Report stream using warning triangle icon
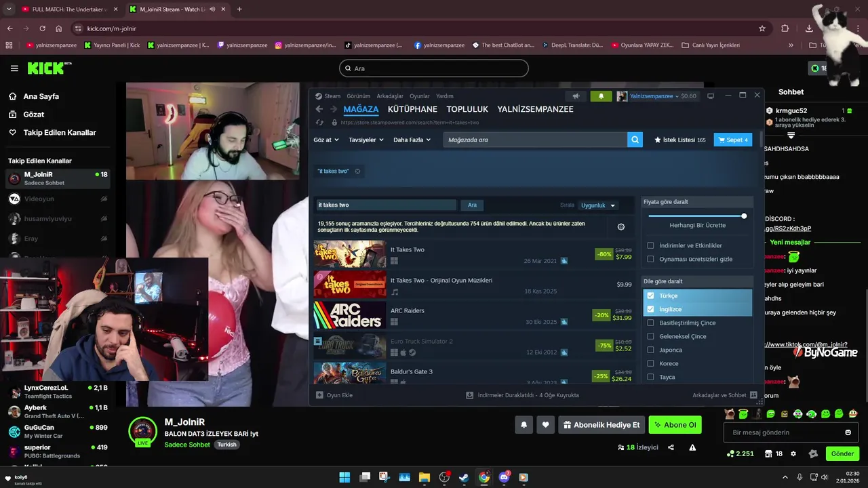This screenshot has width=868, height=488. tap(692, 447)
